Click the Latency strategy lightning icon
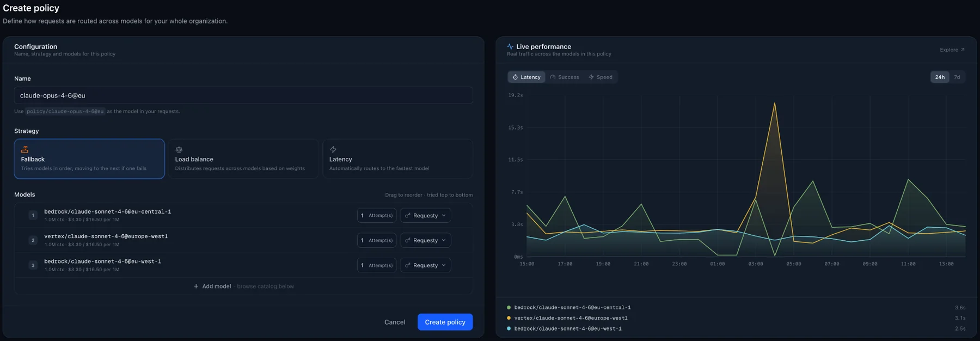 tap(333, 149)
